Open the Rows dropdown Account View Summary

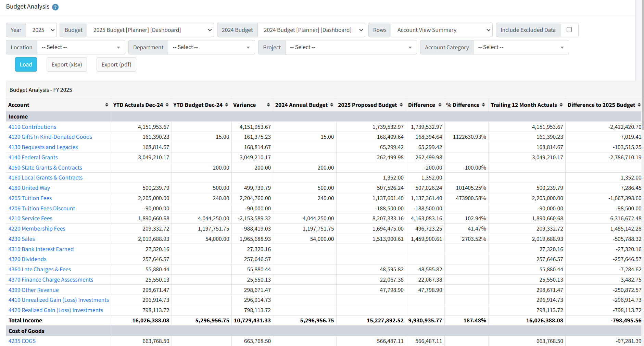[442, 30]
